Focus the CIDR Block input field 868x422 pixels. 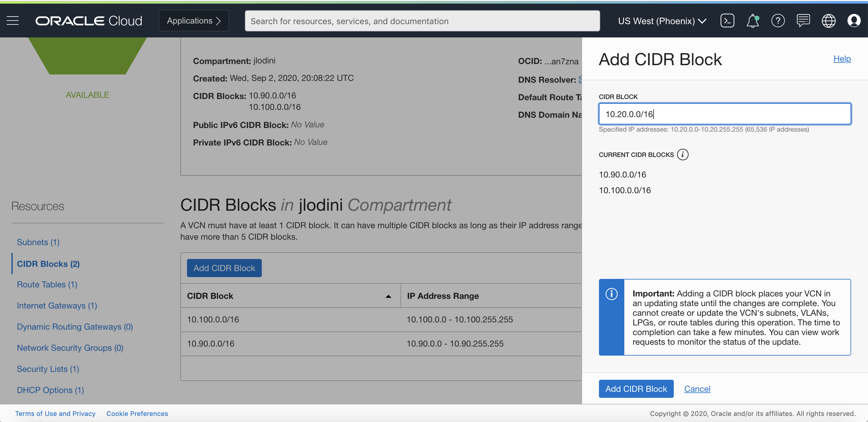click(x=724, y=114)
